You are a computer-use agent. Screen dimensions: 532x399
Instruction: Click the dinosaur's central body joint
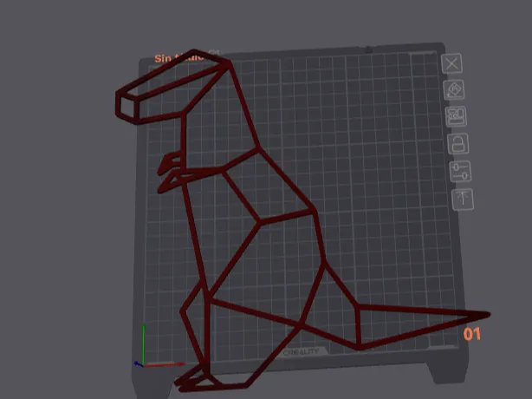click(260, 222)
